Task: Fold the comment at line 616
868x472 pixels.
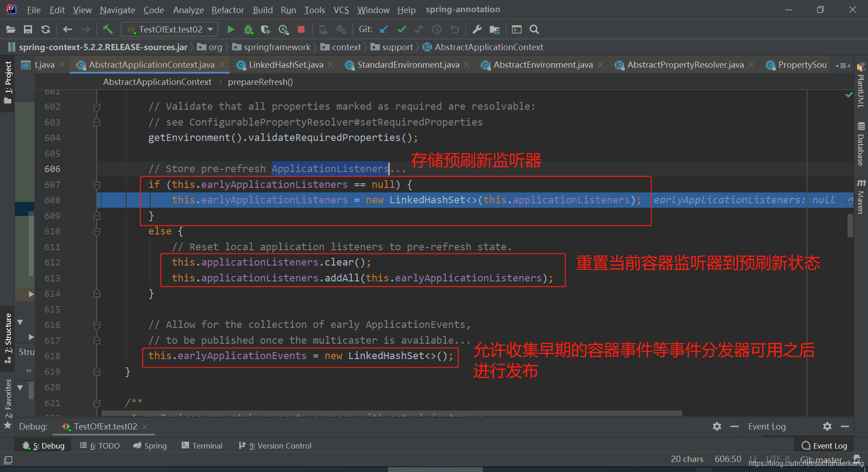Action: pyautogui.click(x=97, y=325)
